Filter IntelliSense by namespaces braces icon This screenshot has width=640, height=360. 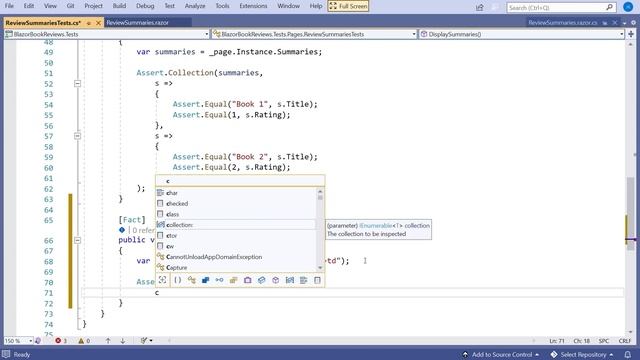(178, 280)
